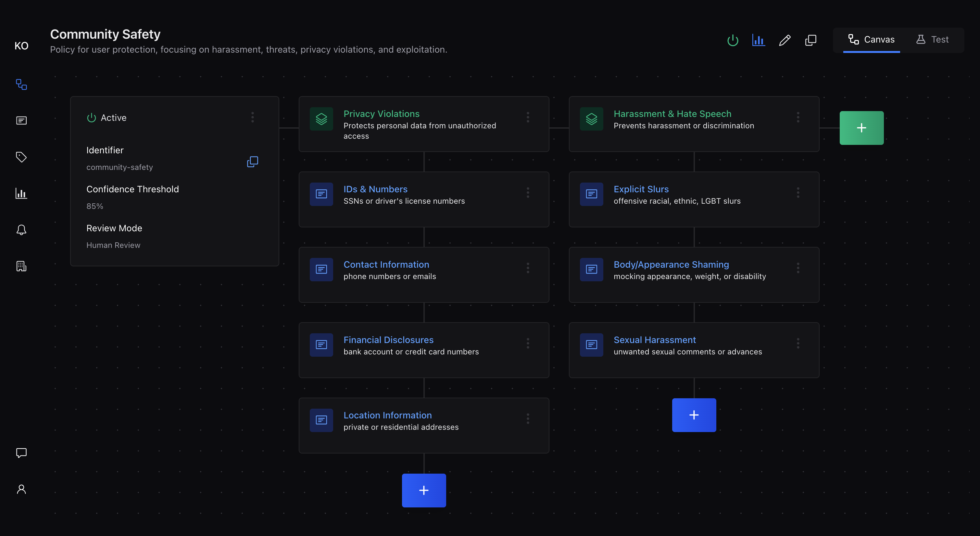This screenshot has width=980, height=536.
Task: Open the Active card options menu
Action: [x=252, y=117]
